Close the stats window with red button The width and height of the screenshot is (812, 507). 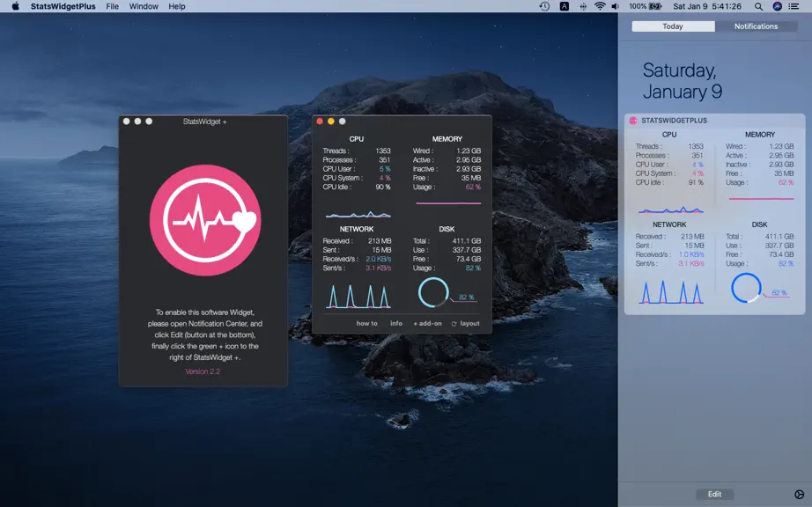click(x=320, y=121)
